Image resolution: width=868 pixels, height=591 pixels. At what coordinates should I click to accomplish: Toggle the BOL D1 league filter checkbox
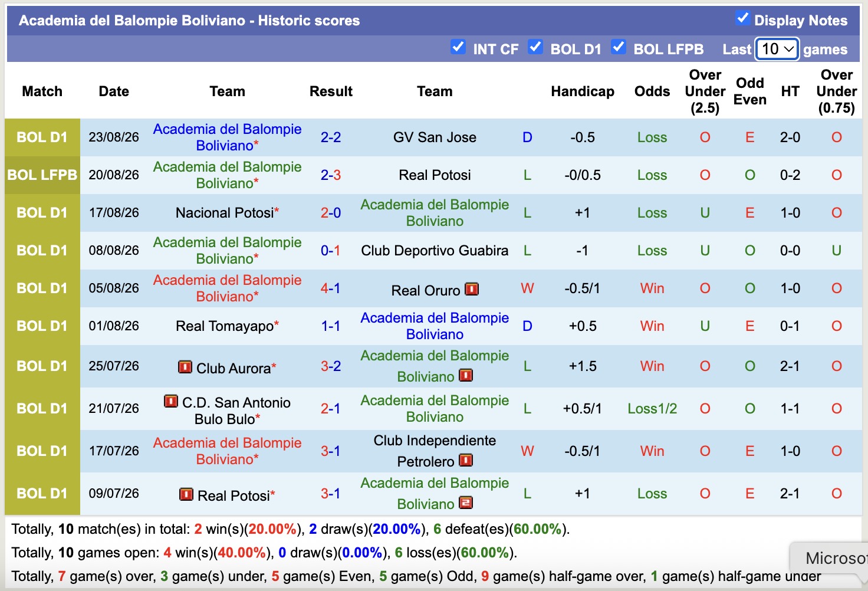tap(535, 47)
